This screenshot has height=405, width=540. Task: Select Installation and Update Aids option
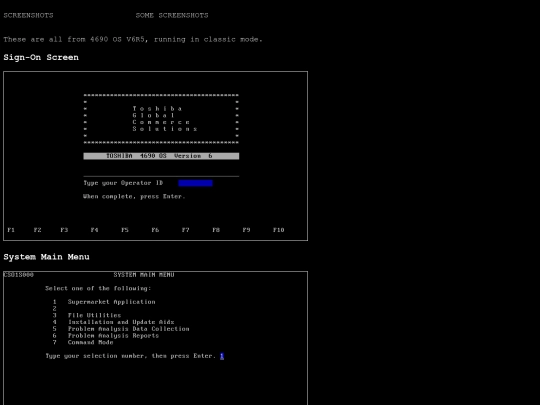[121, 322]
